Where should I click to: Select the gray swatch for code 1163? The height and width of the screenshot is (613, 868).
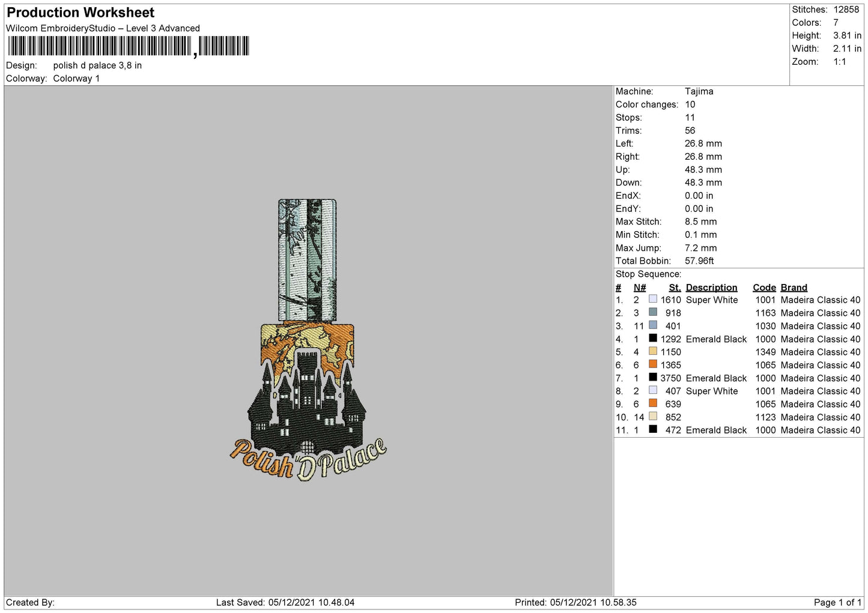click(653, 312)
